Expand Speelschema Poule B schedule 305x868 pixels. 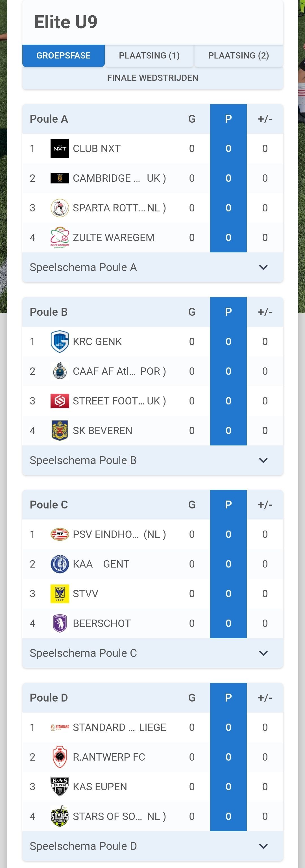(x=263, y=460)
